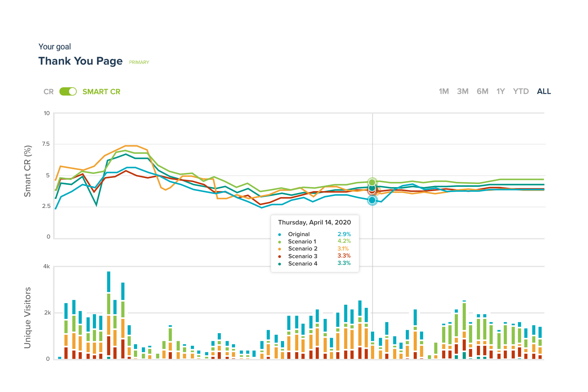Select the 6M time range filter
The width and height of the screenshot is (588, 392).
(x=482, y=91)
